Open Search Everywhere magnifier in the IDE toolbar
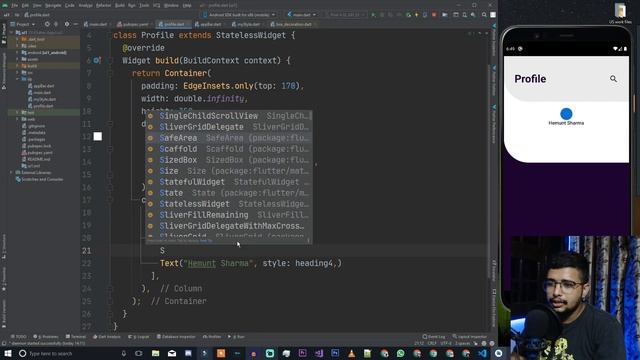Image resolution: width=640 pixels, height=360 pixels. [x=484, y=15]
